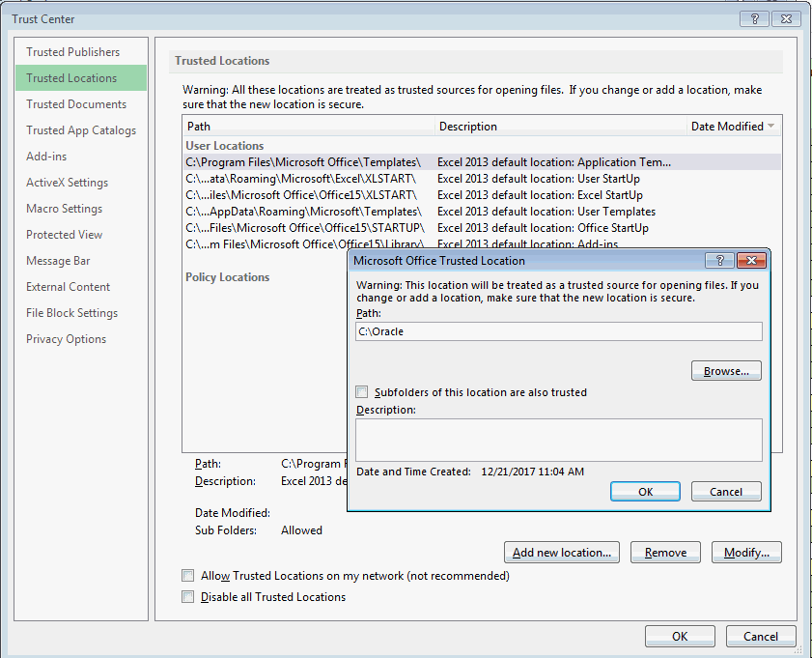Click 'Excel 2013 default location: Excel StartUp' text
Image resolution: width=812 pixels, height=658 pixels.
point(540,195)
